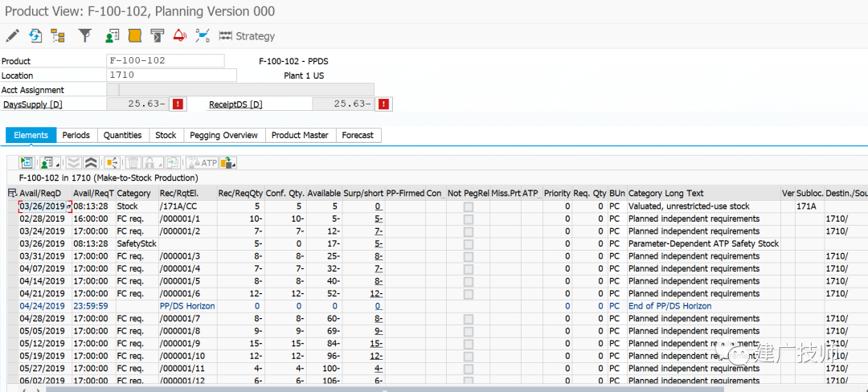Toggle Not Peg checkbox for /000001/6 row

click(x=469, y=293)
